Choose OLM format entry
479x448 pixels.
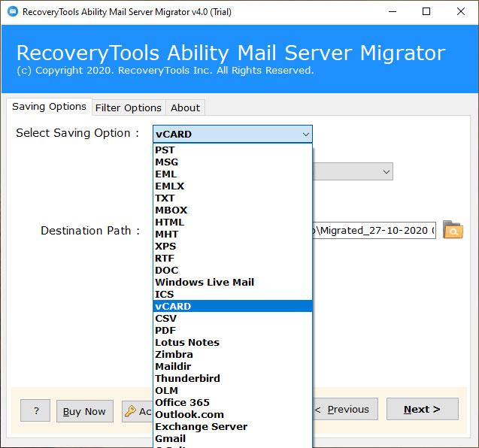[232, 390]
